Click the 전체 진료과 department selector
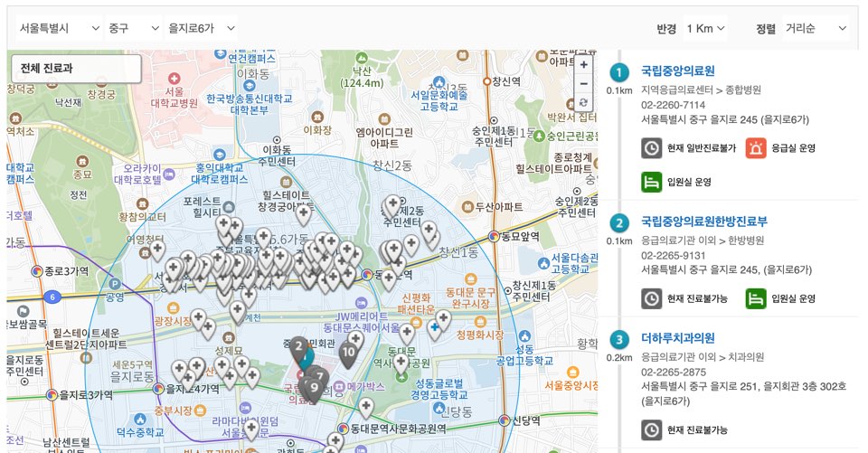The image size is (868, 453). [x=76, y=69]
